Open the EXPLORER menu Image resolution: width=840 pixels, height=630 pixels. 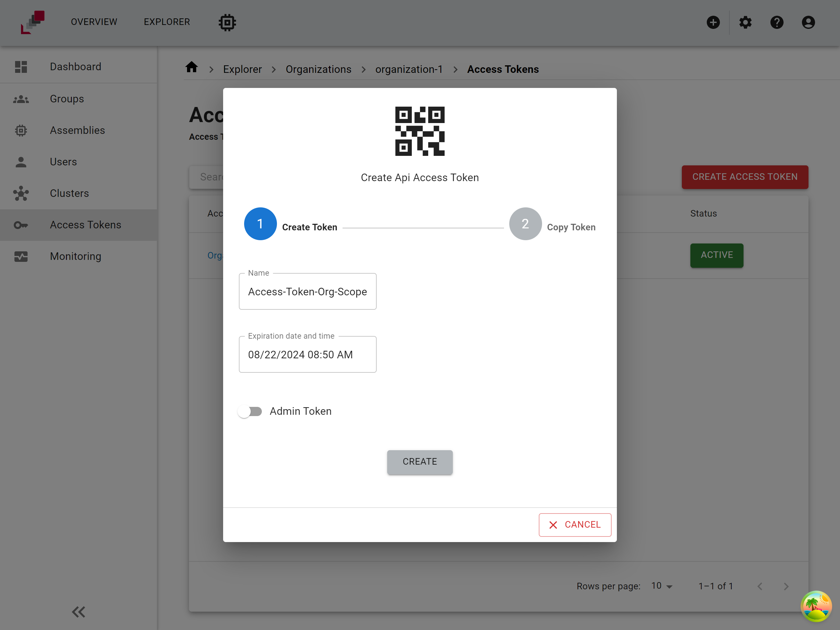(167, 22)
